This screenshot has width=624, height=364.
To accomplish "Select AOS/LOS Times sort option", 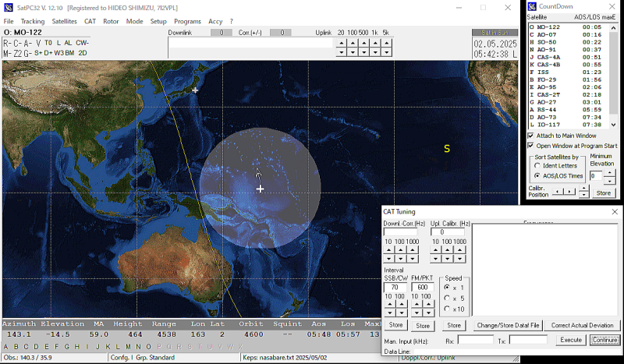I will (537, 175).
